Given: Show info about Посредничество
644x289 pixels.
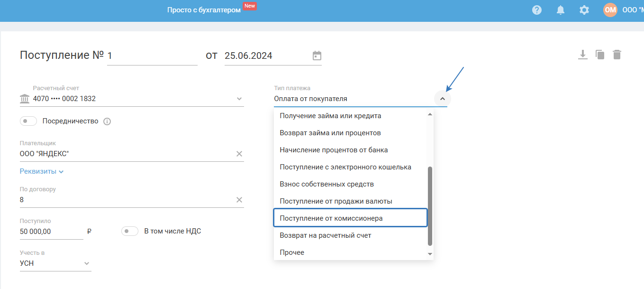Looking at the screenshot, I should point(107,121).
